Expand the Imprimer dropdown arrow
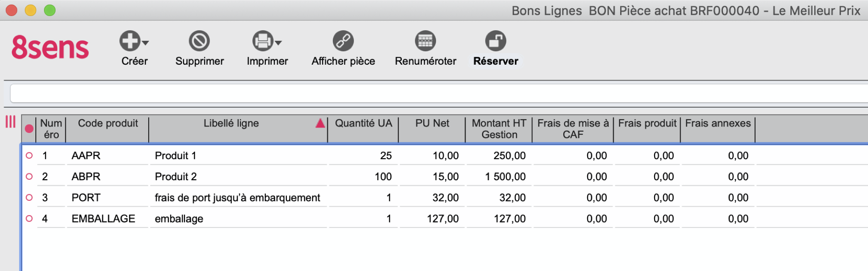The image size is (868, 271). pyautogui.click(x=278, y=43)
